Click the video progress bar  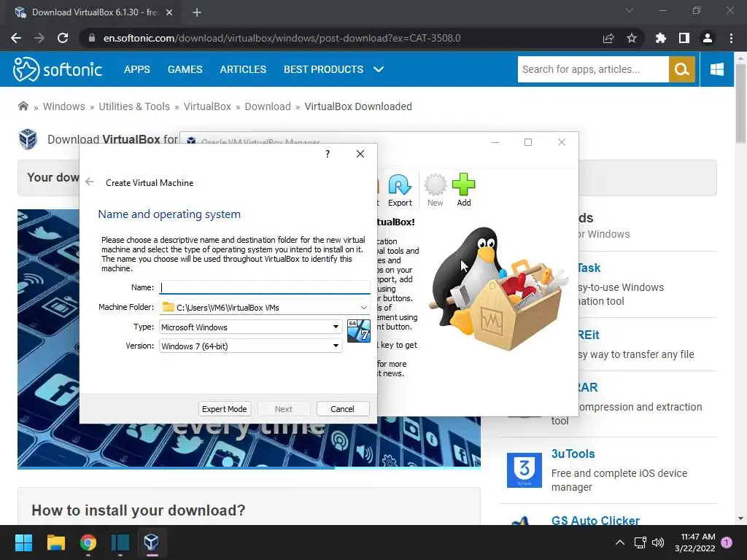pos(249,468)
